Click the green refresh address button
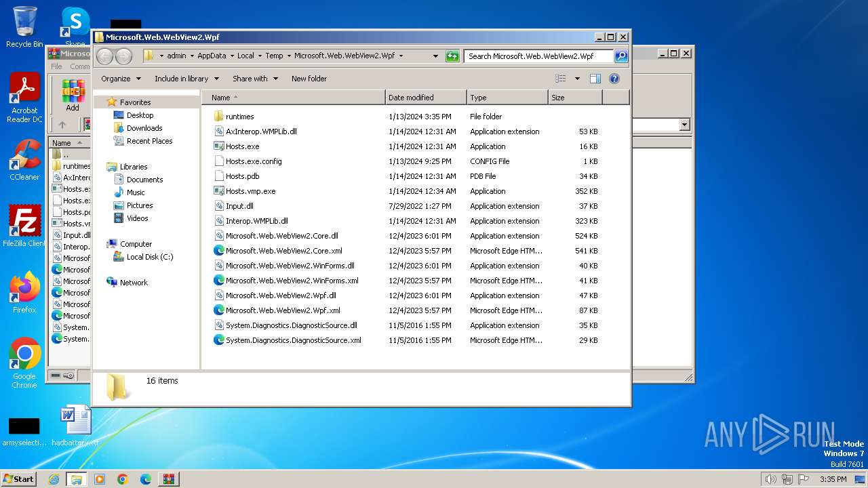The width and height of the screenshot is (868, 488). point(452,56)
